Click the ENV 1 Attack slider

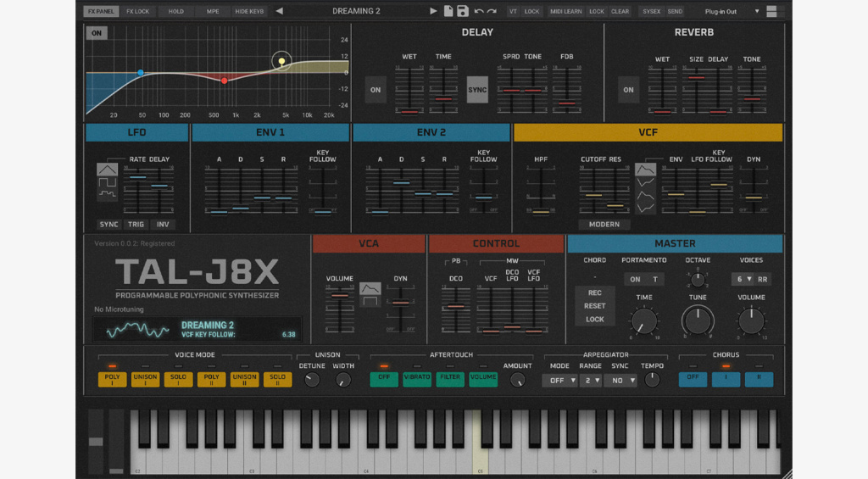(x=219, y=190)
